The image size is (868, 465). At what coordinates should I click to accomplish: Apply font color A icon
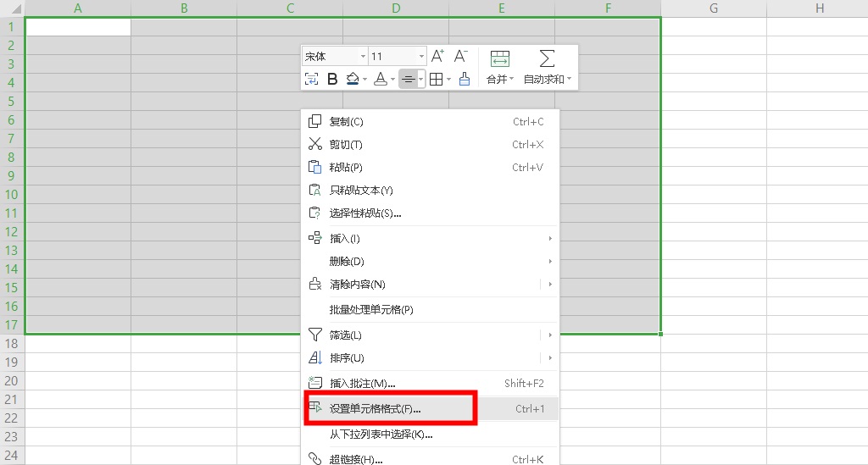(x=381, y=79)
